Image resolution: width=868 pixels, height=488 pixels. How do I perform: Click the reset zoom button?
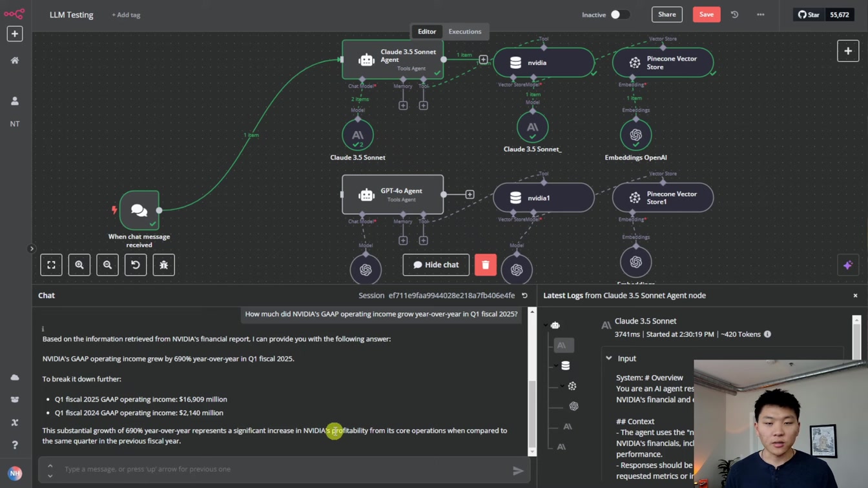pyautogui.click(x=136, y=265)
